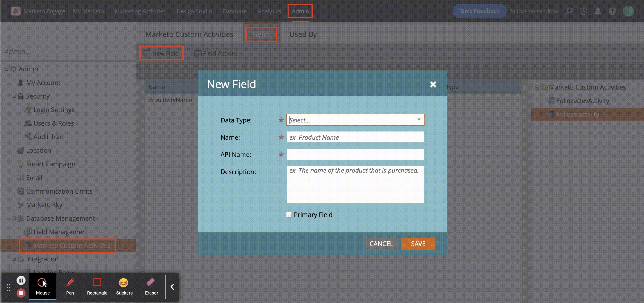
Task: Collapse Marketo Custom Activities folder in right panel
Action: pyautogui.click(x=537, y=87)
